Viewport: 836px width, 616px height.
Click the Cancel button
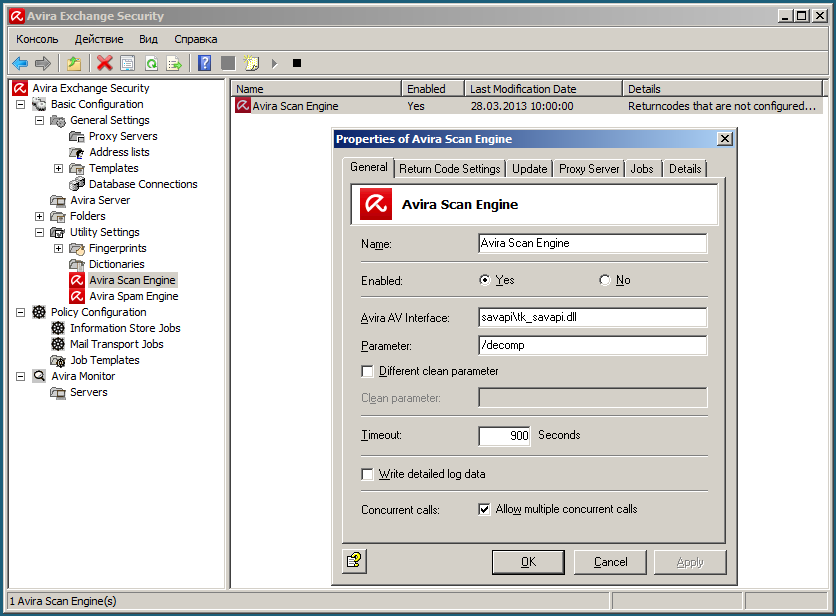pyautogui.click(x=610, y=562)
